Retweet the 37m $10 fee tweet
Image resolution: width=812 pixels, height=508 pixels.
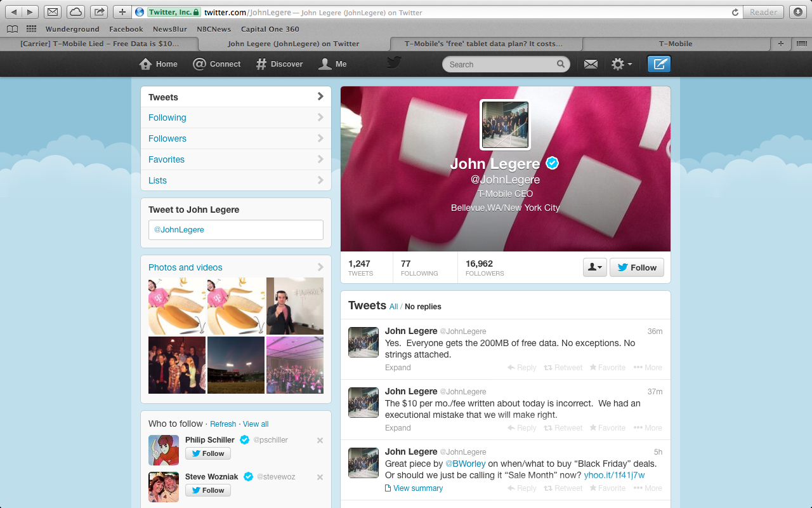click(x=563, y=428)
